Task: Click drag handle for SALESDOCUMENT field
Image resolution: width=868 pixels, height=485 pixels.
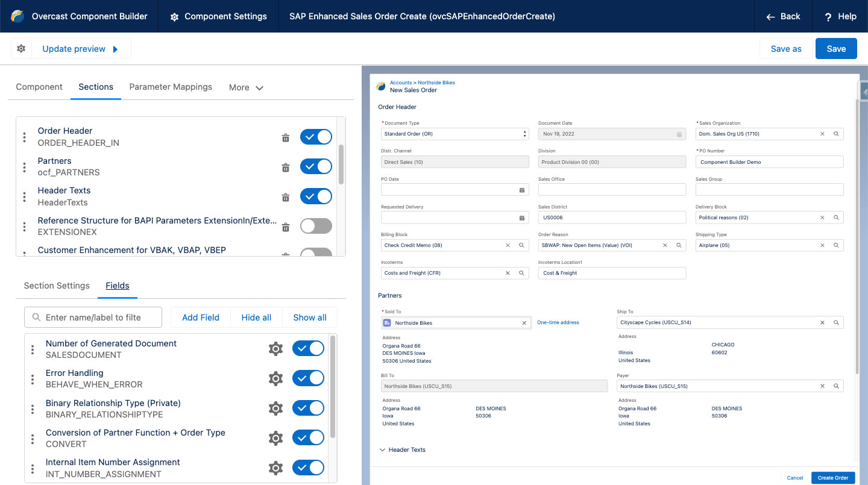Action: click(x=33, y=349)
